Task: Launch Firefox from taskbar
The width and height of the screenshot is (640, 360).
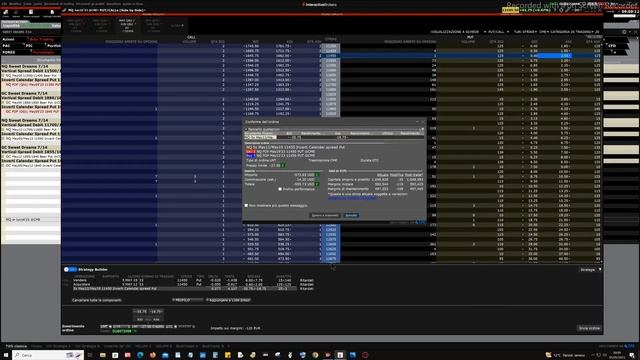Action: 153,355
